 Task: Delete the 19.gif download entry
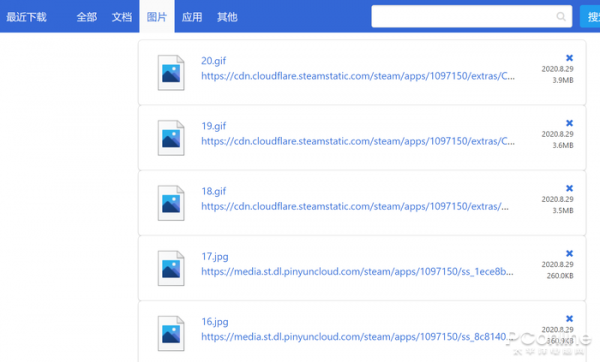coord(569,123)
